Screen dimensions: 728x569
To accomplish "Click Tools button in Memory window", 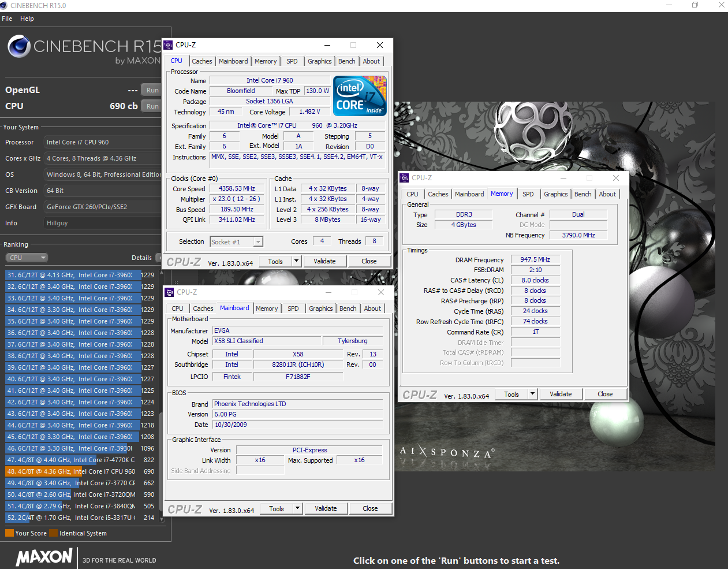I will point(512,394).
